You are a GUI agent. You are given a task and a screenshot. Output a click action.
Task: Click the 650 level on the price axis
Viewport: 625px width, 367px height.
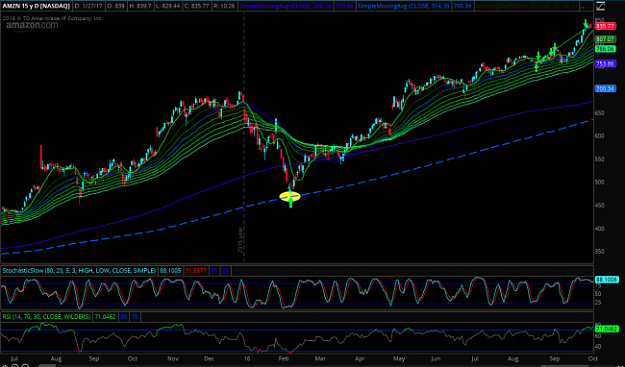coord(599,113)
